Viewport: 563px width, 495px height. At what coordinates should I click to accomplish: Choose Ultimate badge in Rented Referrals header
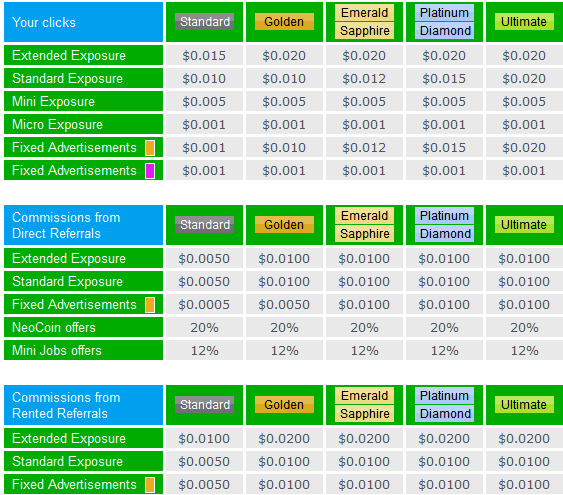click(524, 405)
